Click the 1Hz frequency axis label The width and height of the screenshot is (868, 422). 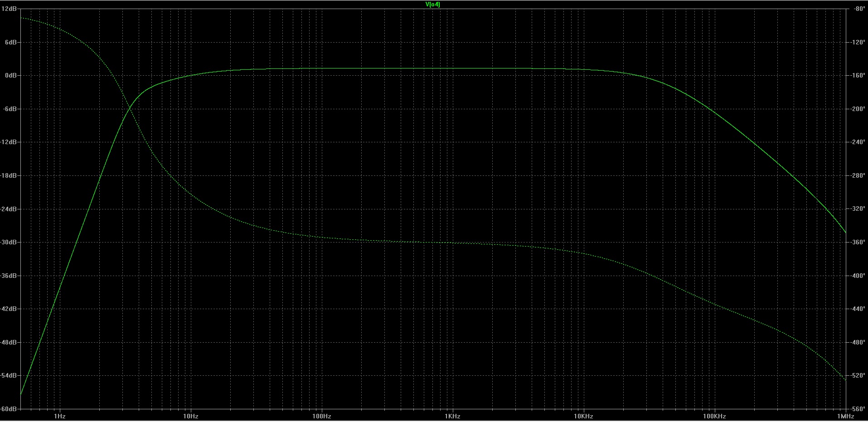click(x=60, y=416)
